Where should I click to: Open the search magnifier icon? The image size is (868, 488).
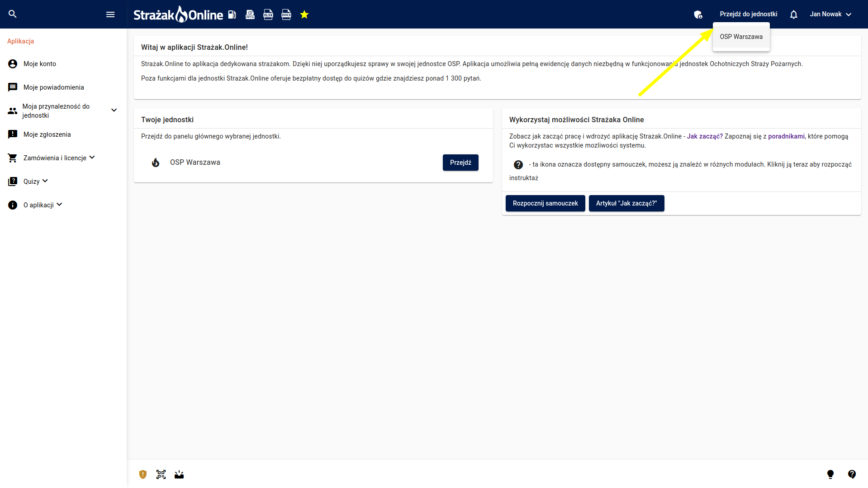point(13,14)
